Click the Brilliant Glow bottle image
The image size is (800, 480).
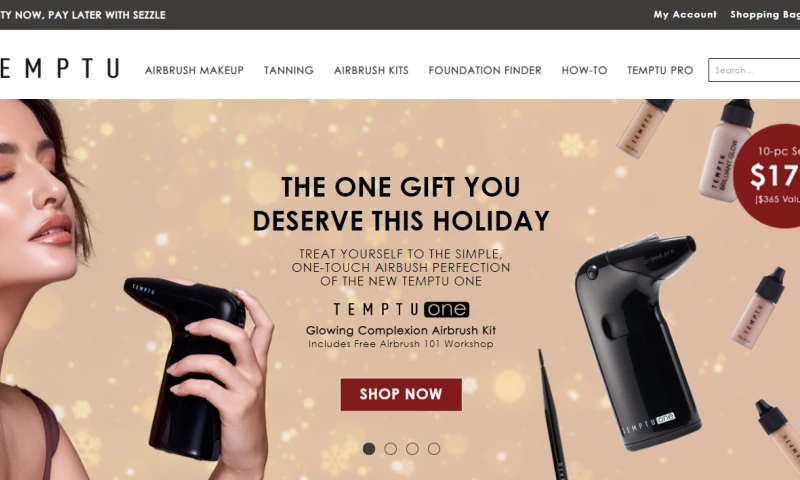click(726, 150)
